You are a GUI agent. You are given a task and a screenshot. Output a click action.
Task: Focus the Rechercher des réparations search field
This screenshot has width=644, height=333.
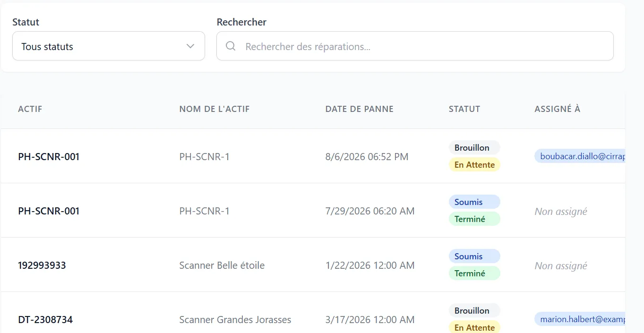pyautogui.click(x=415, y=46)
